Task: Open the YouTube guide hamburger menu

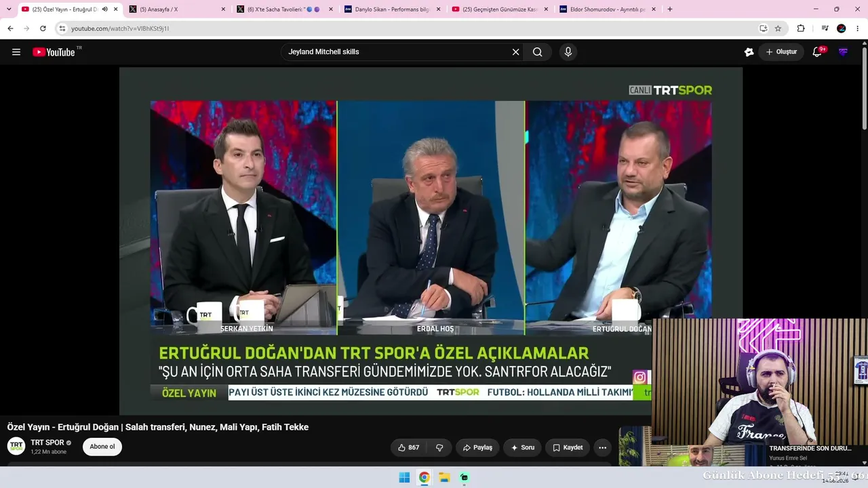Action: click(x=16, y=52)
